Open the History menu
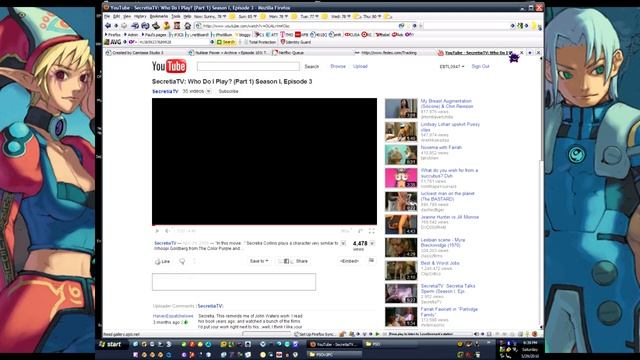Viewport: 640px width, 360px height. click(140, 16)
